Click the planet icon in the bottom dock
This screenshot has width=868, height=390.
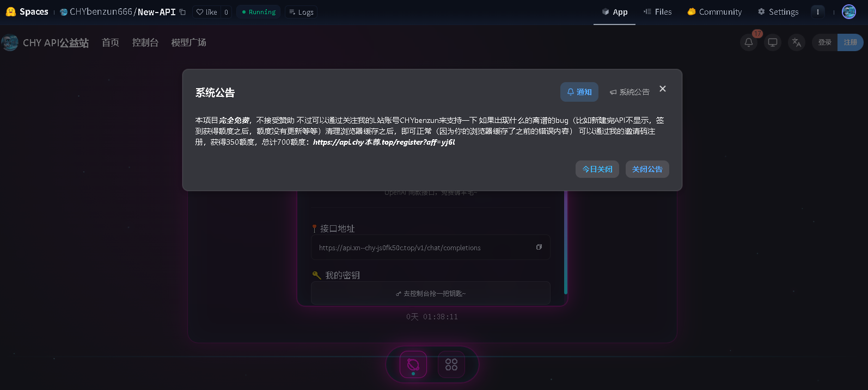click(x=413, y=364)
